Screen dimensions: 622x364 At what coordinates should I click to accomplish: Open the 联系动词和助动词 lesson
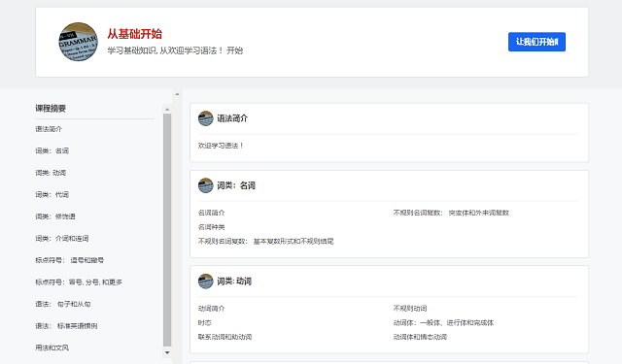225,337
